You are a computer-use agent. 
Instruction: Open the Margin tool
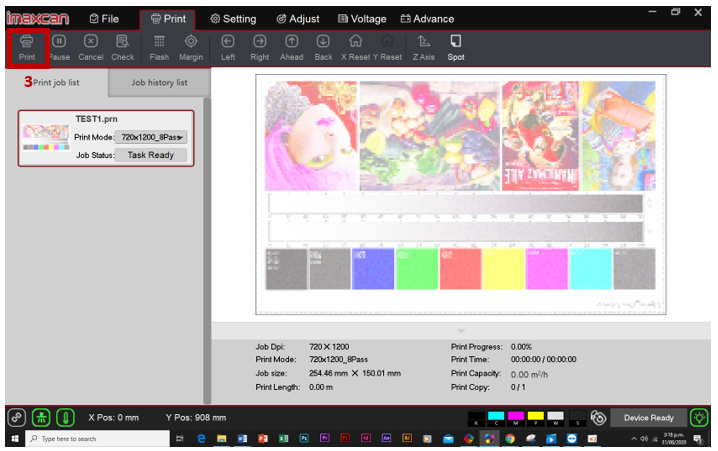pyautogui.click(x=191, y=48)
